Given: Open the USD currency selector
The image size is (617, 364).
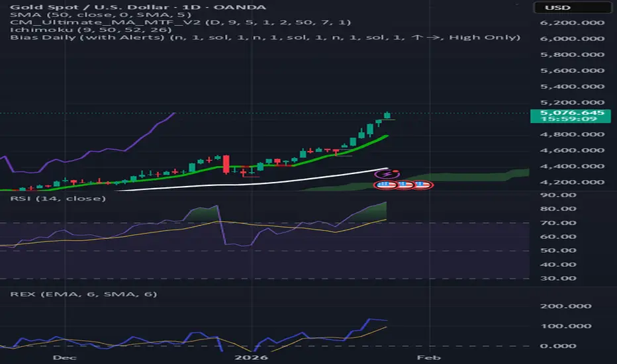Looking at the screenshot, I should (x=572, y=7).
